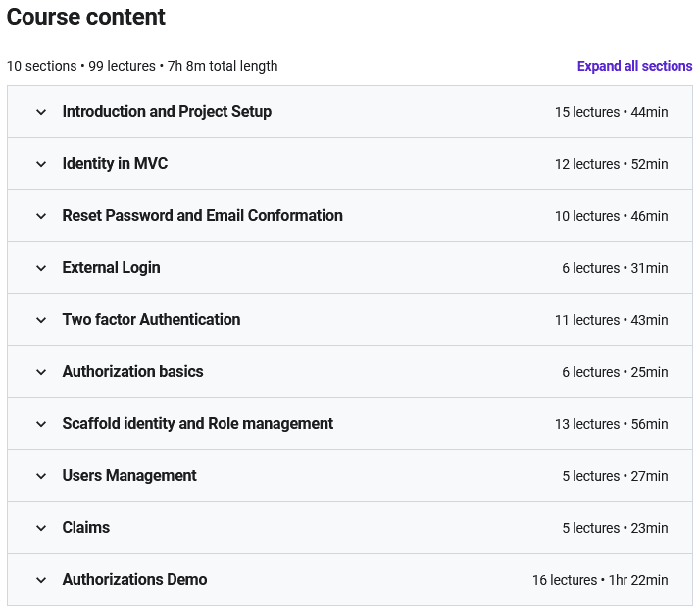Click chevron beside Reset Password and Email Conformation

pyautogui.click(x=41, y=216)
